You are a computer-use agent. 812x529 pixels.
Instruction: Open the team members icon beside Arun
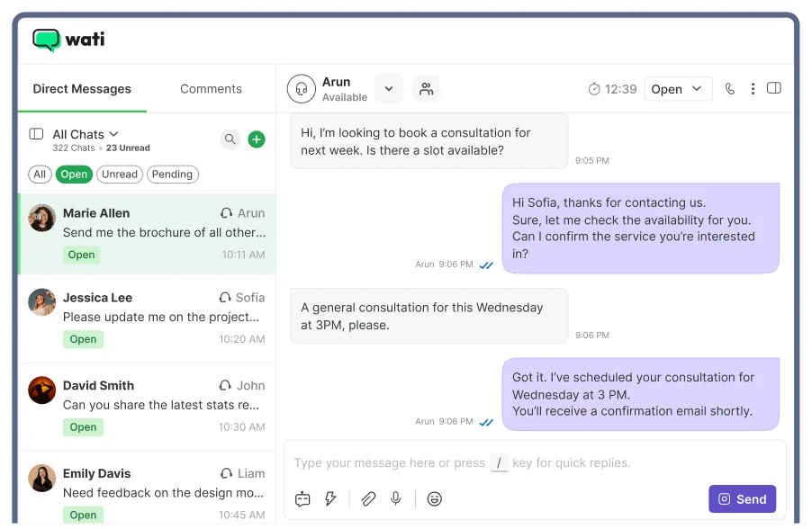click(426, 89)
